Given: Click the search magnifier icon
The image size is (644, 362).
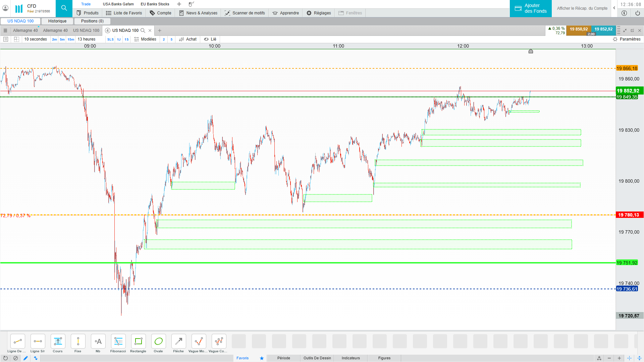Looking at the screenshot, I should (64, 8).
